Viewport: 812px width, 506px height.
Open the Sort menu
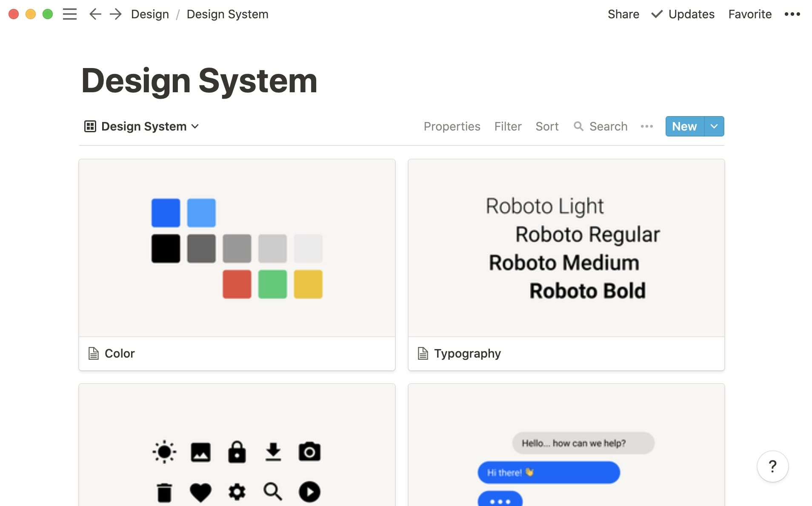(547, 126)
